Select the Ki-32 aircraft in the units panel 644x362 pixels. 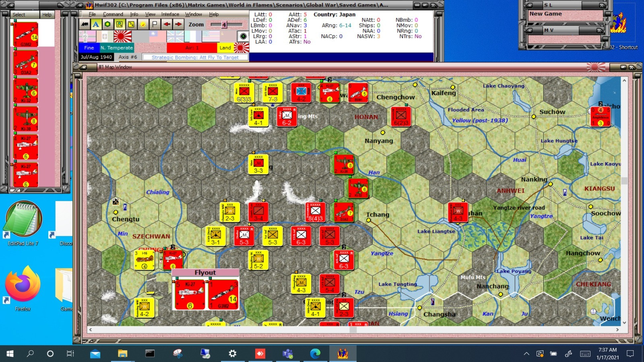point(26,90)
